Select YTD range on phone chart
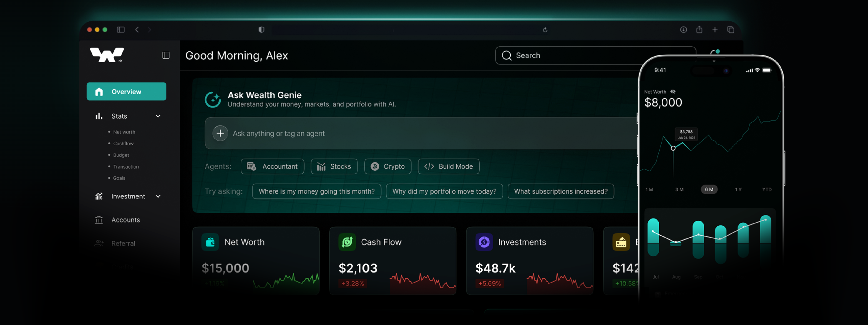Image resolution: width=868 pixels, height=325 pixels. [767, 189]
